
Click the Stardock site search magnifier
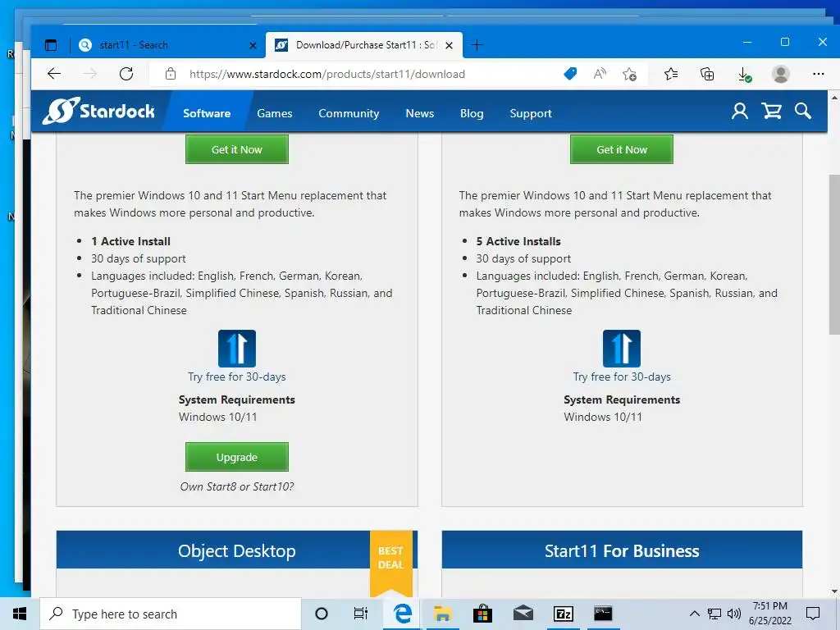click(x=802, y=112)
